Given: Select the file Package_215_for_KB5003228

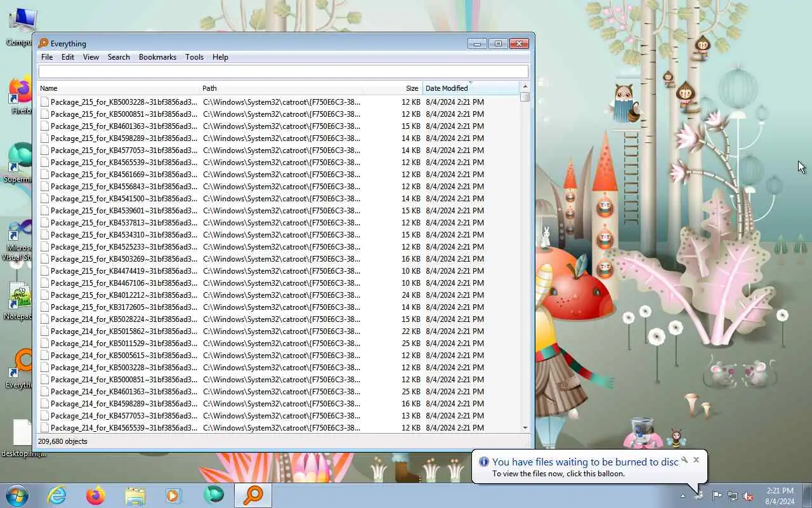Looking at the screenshot, I should 124,102.
